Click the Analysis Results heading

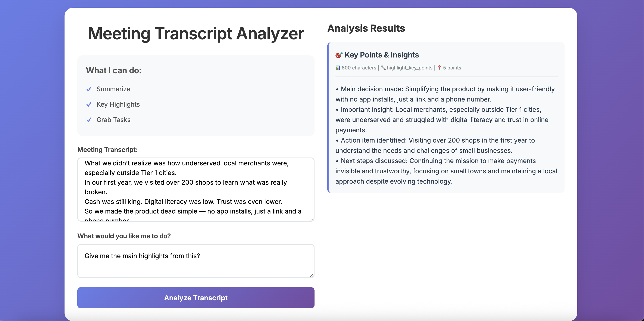click(x=366, y=28)
